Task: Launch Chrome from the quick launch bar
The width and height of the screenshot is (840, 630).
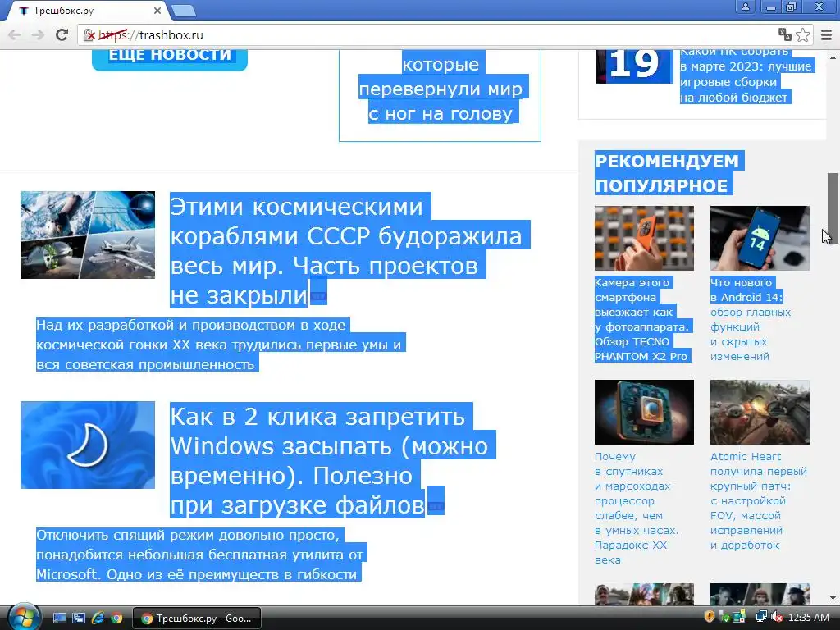Action: click(x=116, y=619)
